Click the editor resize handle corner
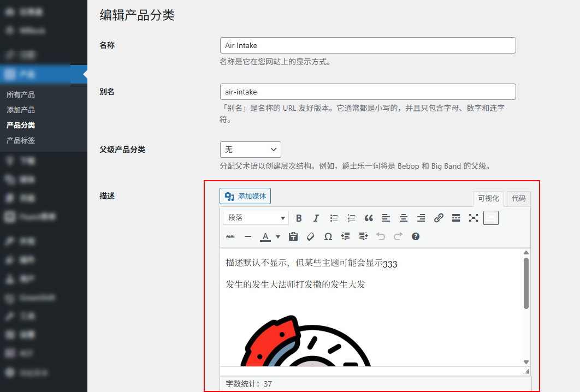 526,371
